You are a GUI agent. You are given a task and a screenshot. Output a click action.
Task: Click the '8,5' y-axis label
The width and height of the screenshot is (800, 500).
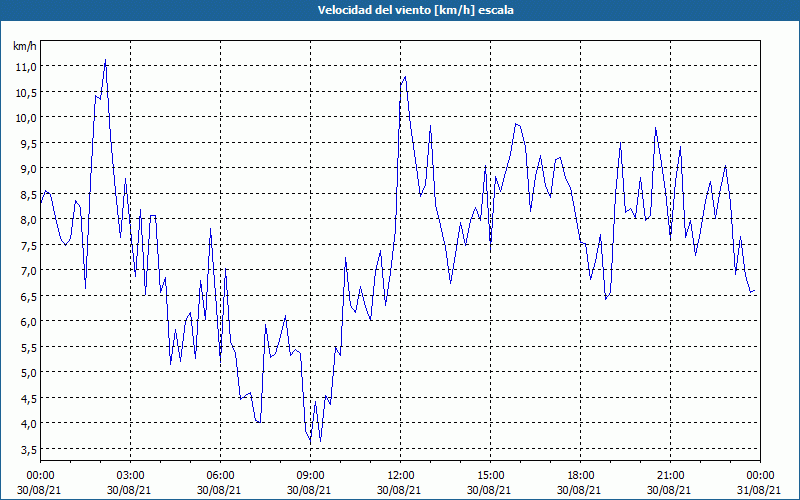(28, 194)
